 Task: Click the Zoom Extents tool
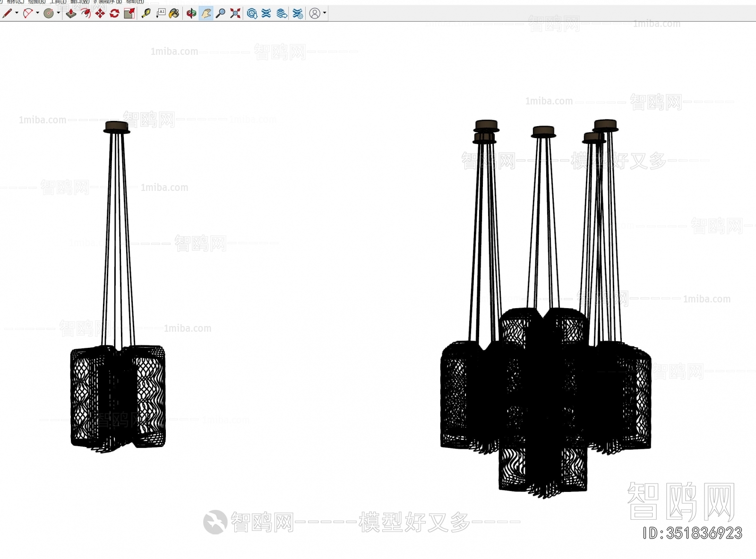click(235, 13)
